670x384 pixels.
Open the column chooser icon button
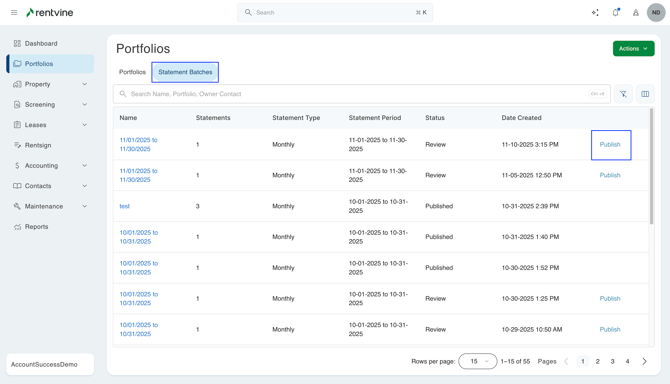(645, 94)
